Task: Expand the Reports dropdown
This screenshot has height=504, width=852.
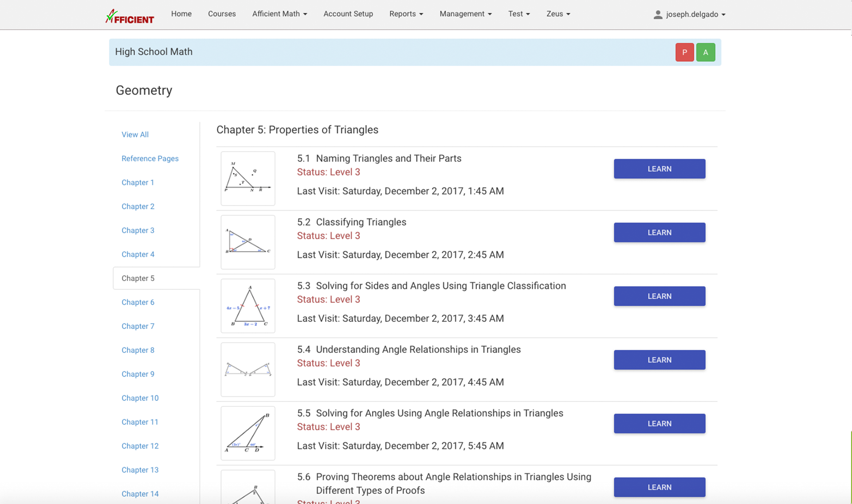Action: pos(406,14)
